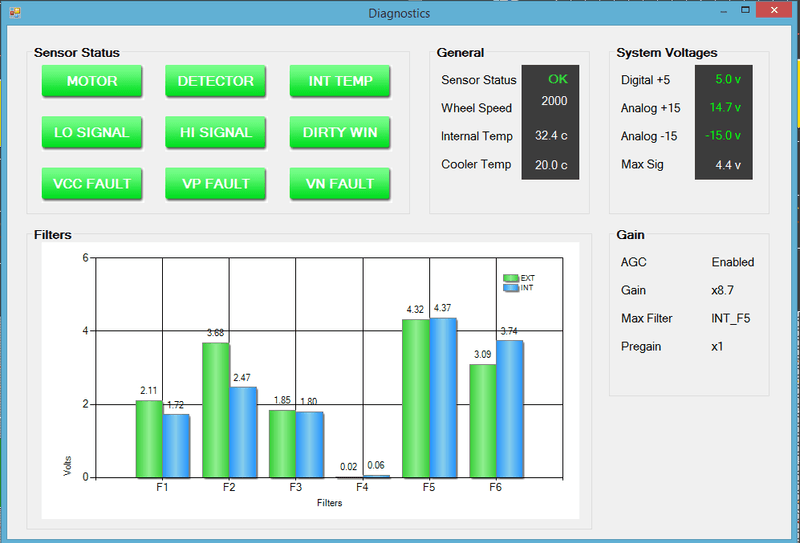Click the Internal Temp 32.4 c value
The image size is (800, 543).
coord(551,136)
